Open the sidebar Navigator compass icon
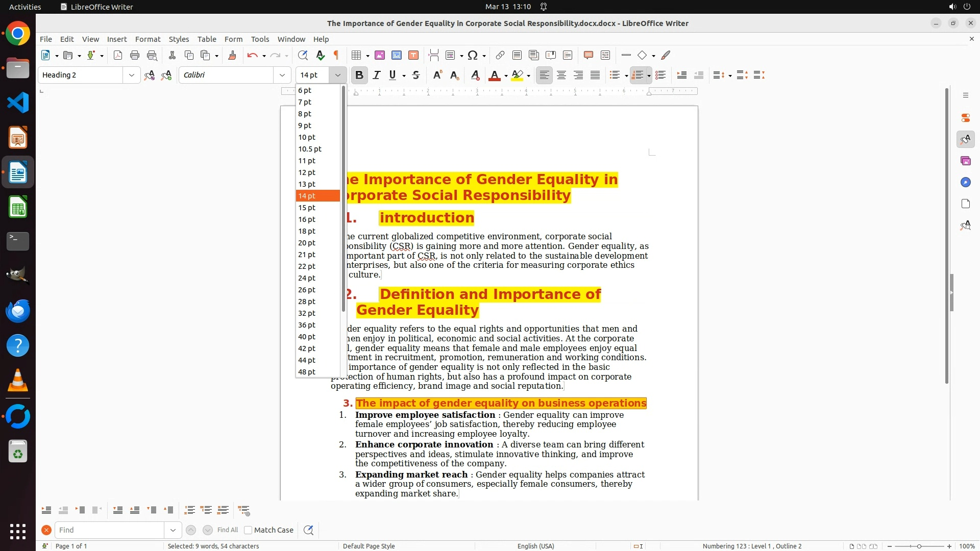Screen dimensions: 980x551 965,182
